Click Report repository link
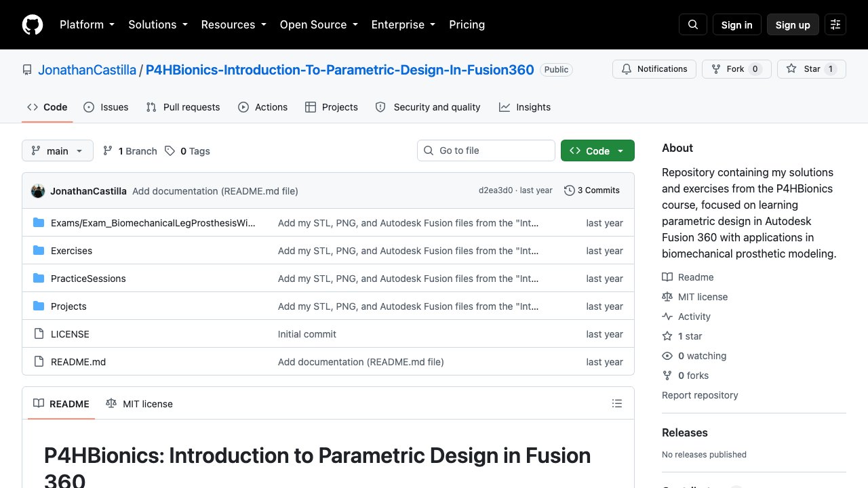Screen dimensions: 868x488 click(700, 395)
